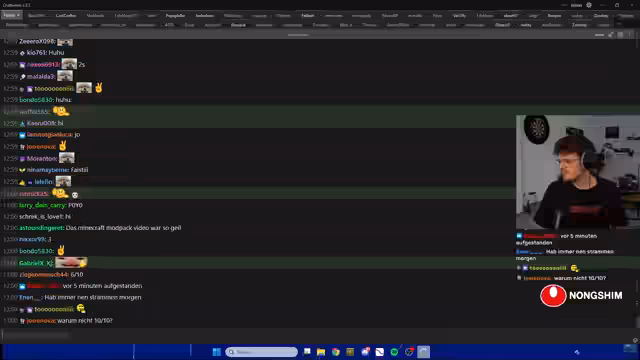Open File Explorer from the taskbar
The height and width of the screenshot is (360, 640).
321,352
